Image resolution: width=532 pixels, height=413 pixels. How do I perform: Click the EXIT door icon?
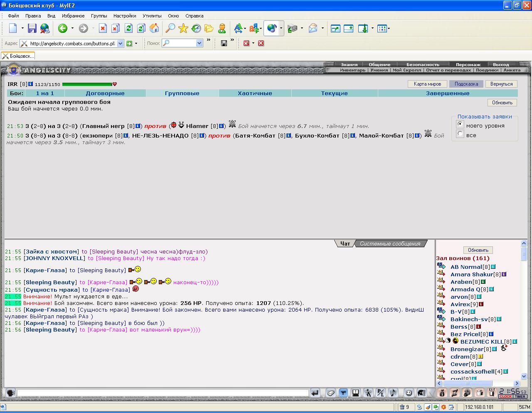tap(492, 393)
